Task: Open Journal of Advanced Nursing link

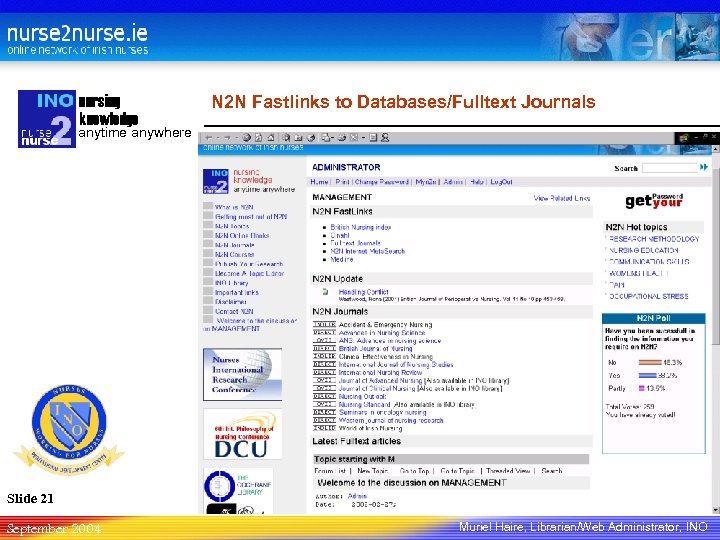Action: click(380, 381)
